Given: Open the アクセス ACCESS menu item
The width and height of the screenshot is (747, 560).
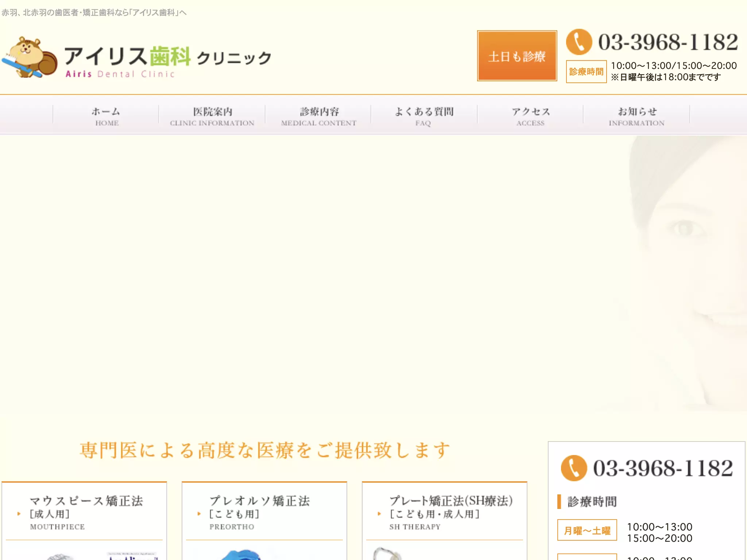Looking at the screenshot, I should (x=530, y=116).
